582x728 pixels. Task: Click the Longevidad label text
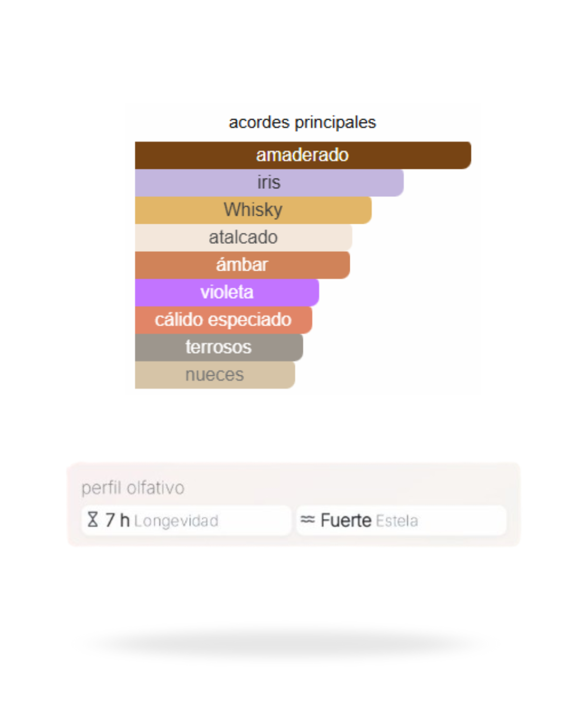pos(176,521)
